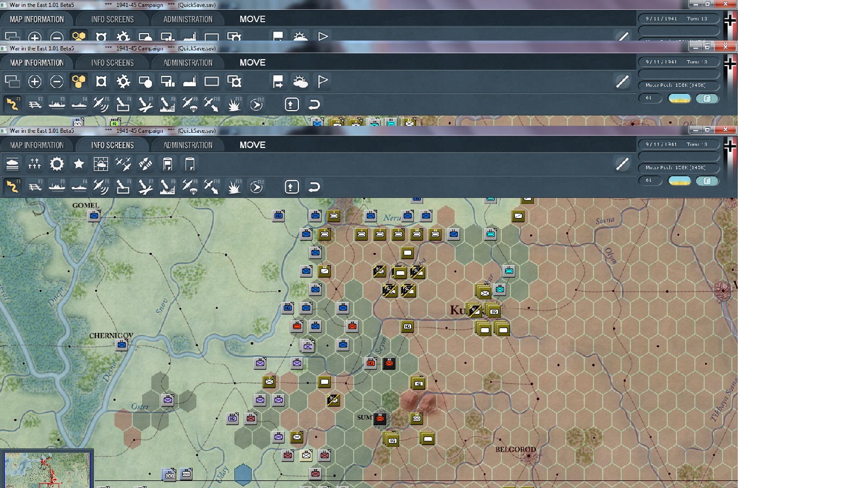Click date 9/11/1941 field in bottom window
This screenshot has height=488, width=868.
click(679, 144)
